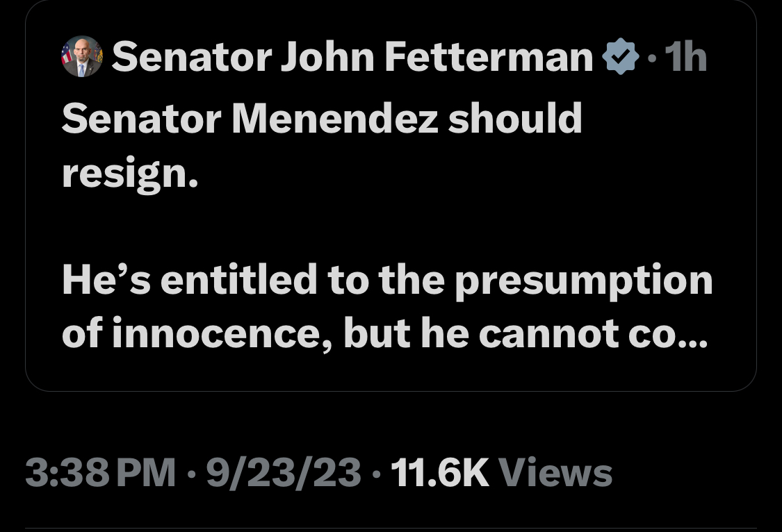
Task: Open Senator John Fetterman's profile avatar
Action: (x=82, y=56)
